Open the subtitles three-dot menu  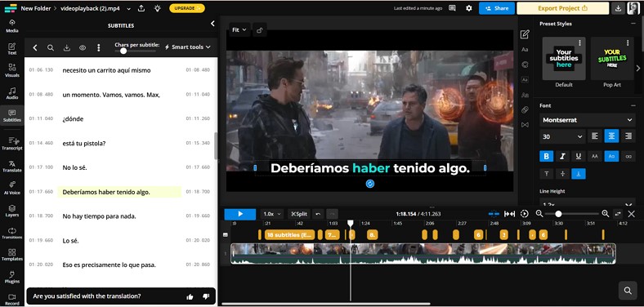[99, 47]
